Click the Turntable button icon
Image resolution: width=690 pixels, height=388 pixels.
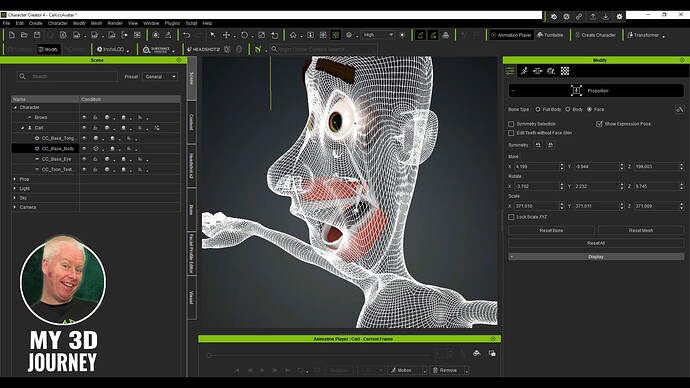(x=550, y=35)
